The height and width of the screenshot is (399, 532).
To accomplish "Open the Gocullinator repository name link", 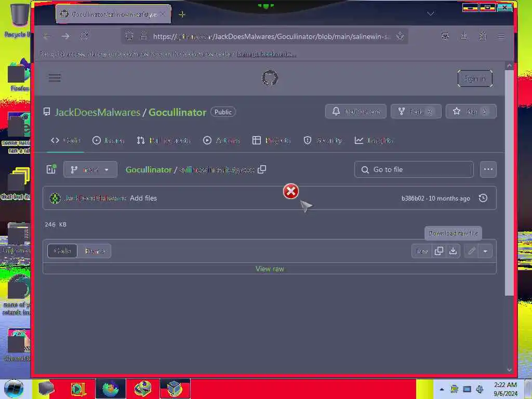I will [x=178, y=112].
